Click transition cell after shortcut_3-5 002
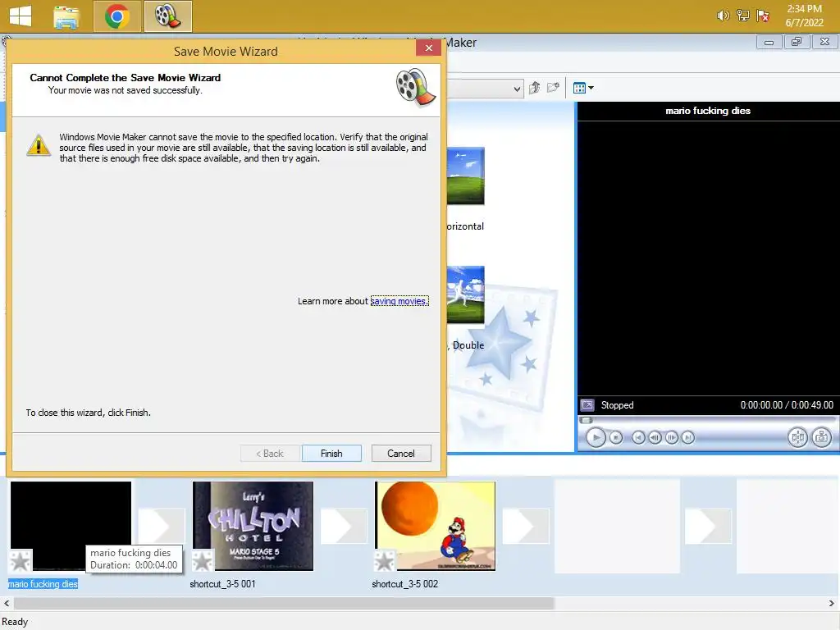 (x=526, y=526)
